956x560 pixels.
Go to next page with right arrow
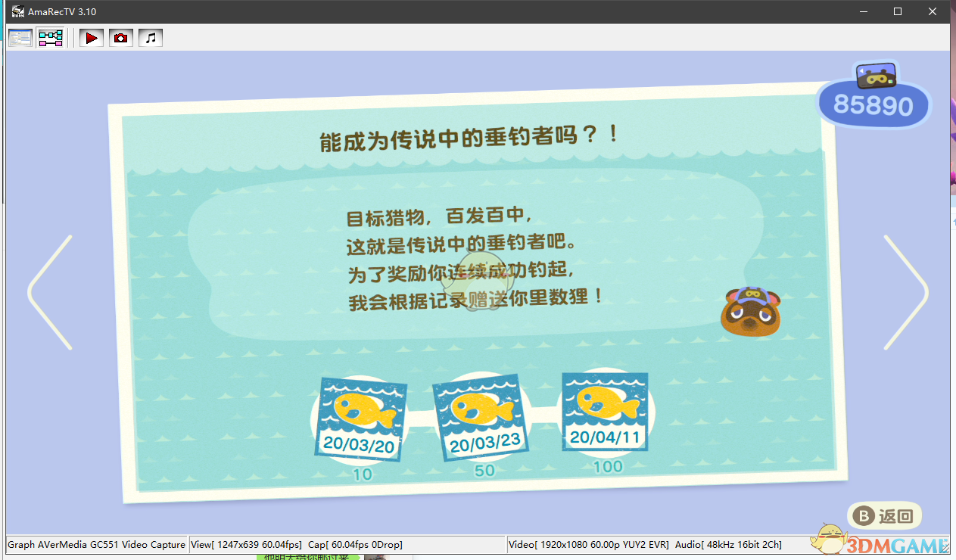click(x=905, y=292)
